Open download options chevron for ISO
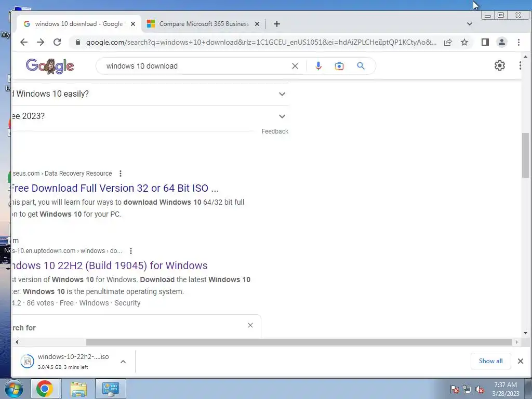Viewport: 532px width, 399px height. 123,362
